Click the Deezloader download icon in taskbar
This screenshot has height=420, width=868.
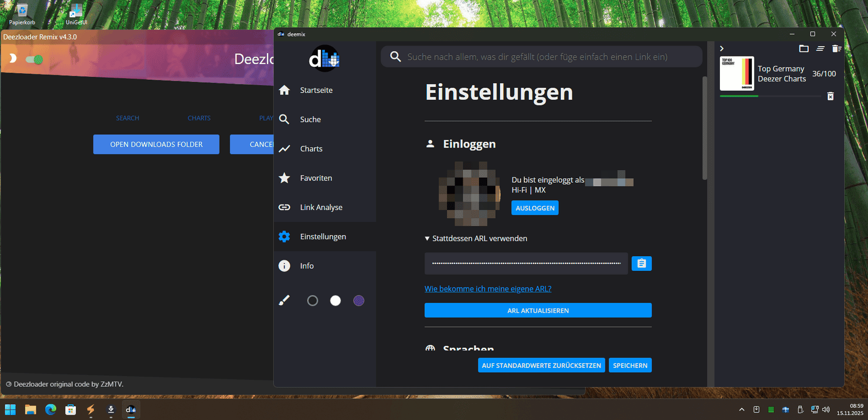111,410
